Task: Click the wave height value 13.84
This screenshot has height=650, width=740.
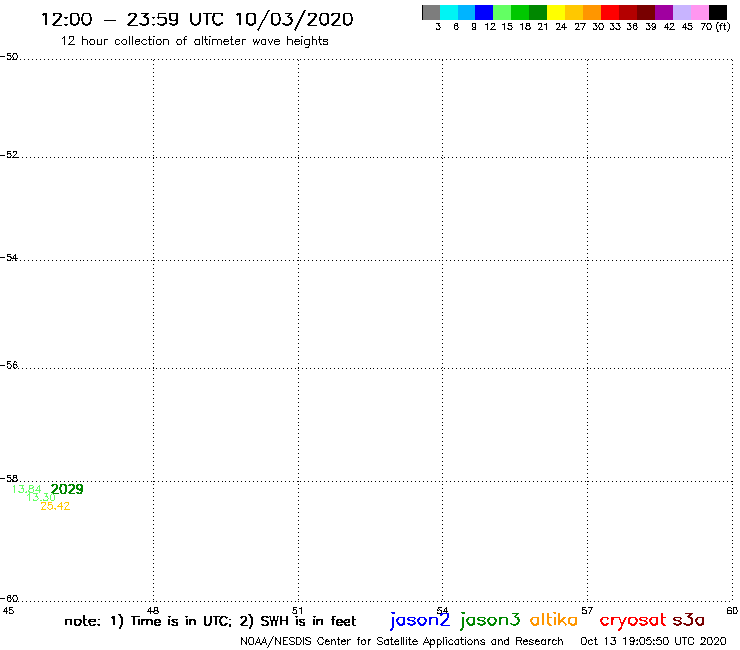Action: (26, 489)
